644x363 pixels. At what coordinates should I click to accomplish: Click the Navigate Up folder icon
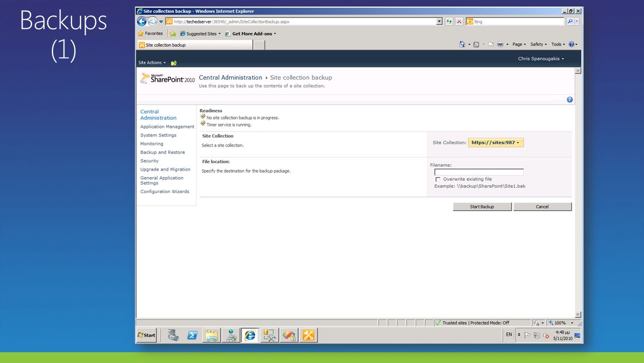pyautogui.click(x=174, y=63)
